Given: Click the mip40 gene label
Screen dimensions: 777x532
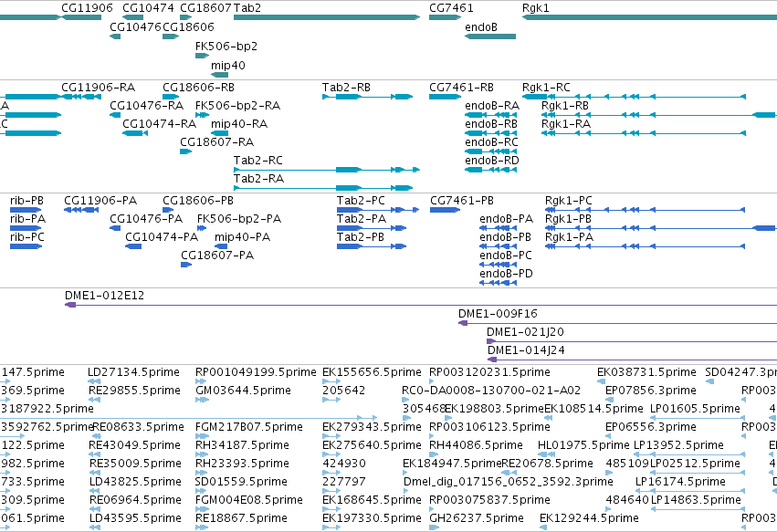Looking at the screenshot, I should 228,66.
